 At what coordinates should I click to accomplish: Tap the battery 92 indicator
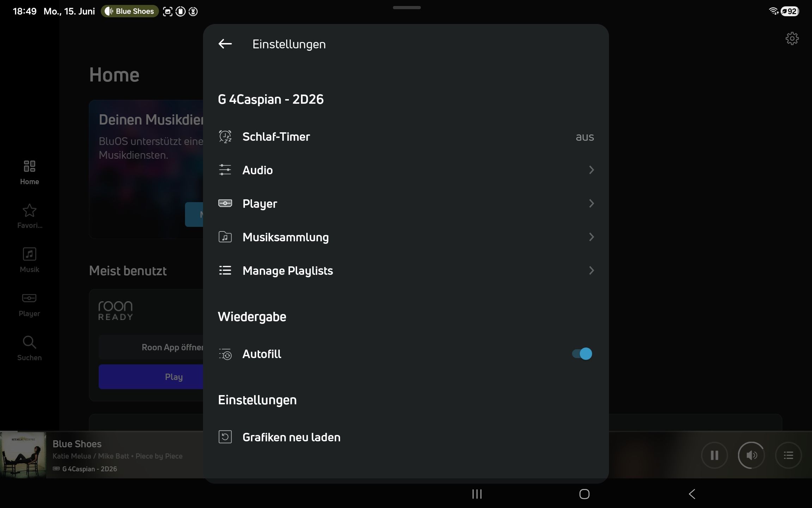pos(790,11)
